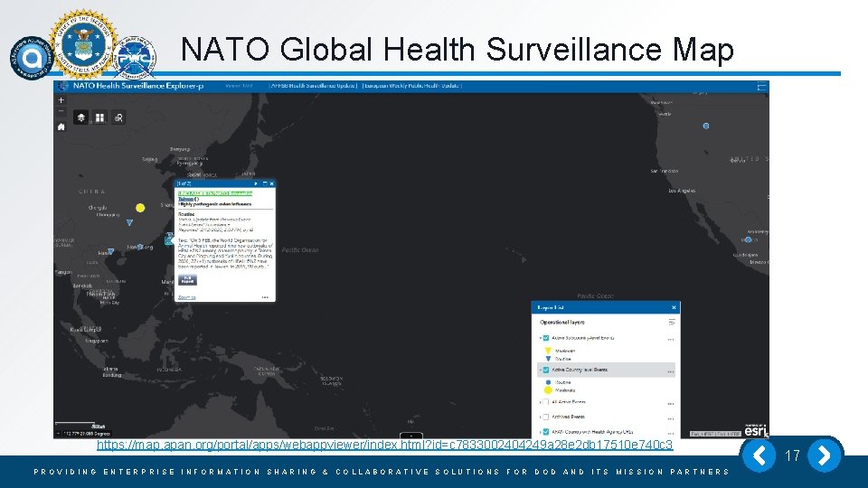Uncheck Active Country-level Events layer

(x=546, y=371)
